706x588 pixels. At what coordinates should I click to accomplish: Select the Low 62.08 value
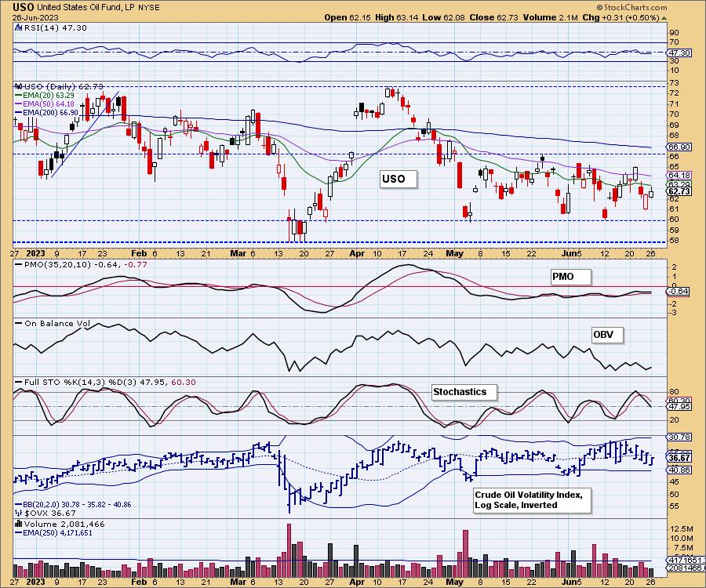[x=443, y=17]
